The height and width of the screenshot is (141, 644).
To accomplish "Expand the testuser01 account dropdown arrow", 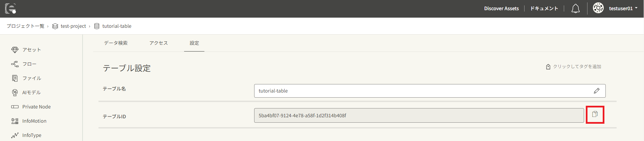I will 636,8.
